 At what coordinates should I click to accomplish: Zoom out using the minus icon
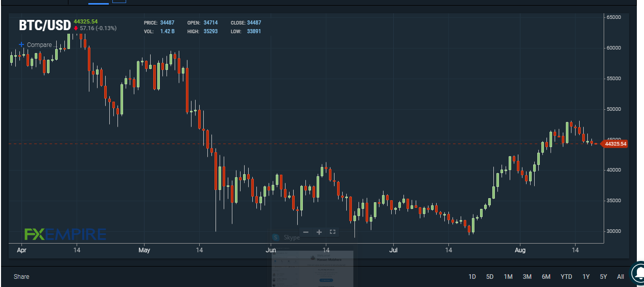coord(306,232)
